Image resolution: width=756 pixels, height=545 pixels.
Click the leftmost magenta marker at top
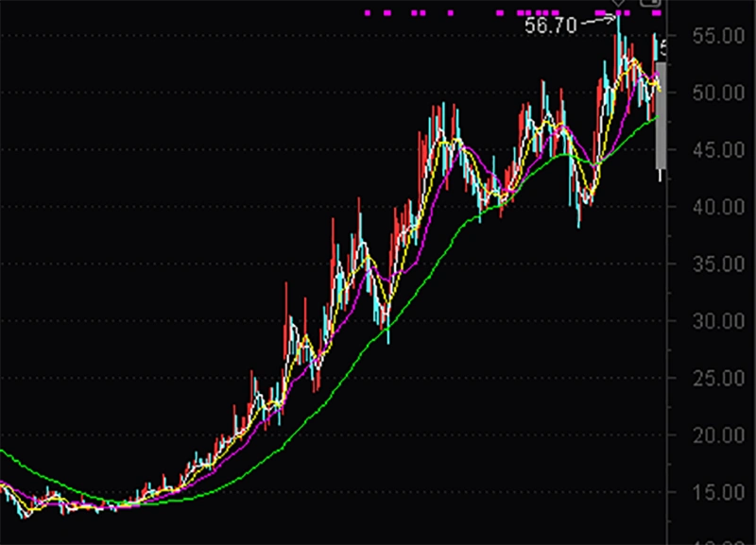click(368, 13)
